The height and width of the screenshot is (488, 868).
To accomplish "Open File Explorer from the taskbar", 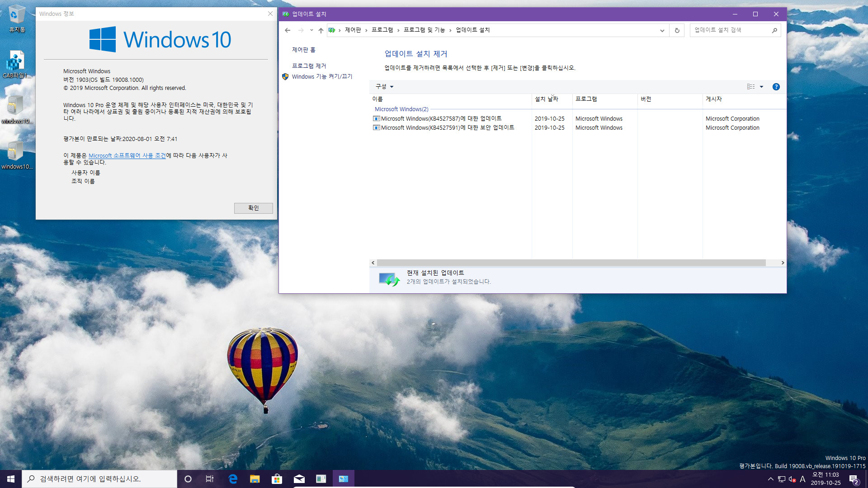I will [x=255, y=479].
